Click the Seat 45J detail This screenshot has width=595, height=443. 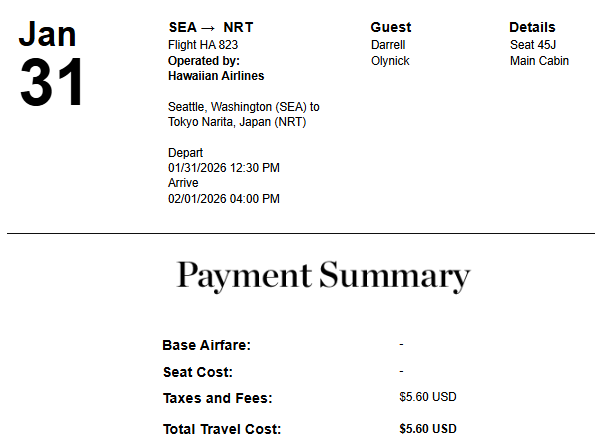click(533, 45)
